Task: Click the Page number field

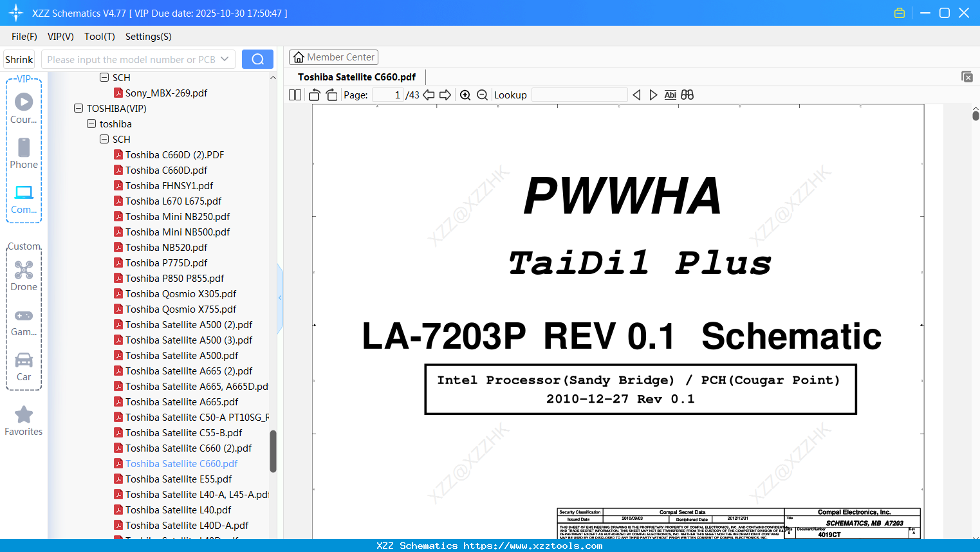Action: pos(388,95)
